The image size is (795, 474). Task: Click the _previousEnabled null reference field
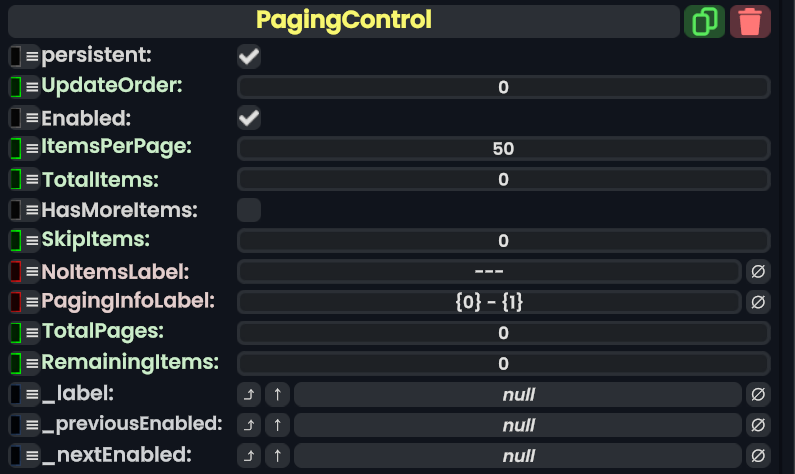coord(517,425)
